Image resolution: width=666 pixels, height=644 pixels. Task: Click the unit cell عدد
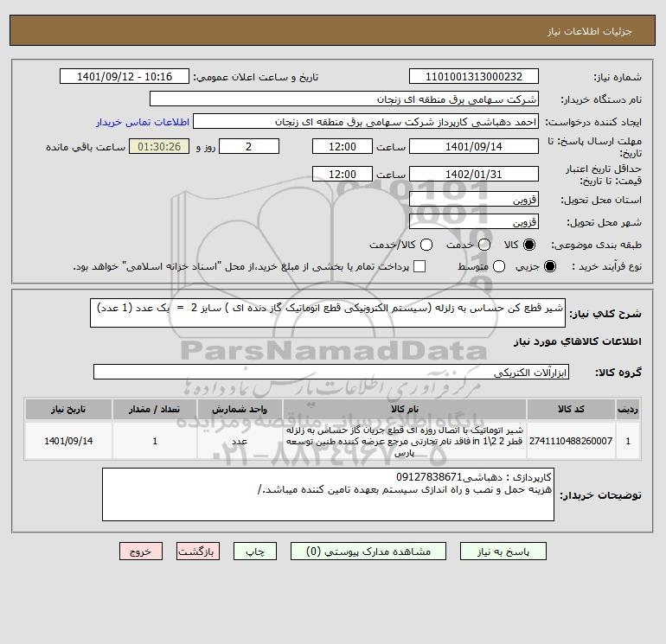tap(240, 441)
